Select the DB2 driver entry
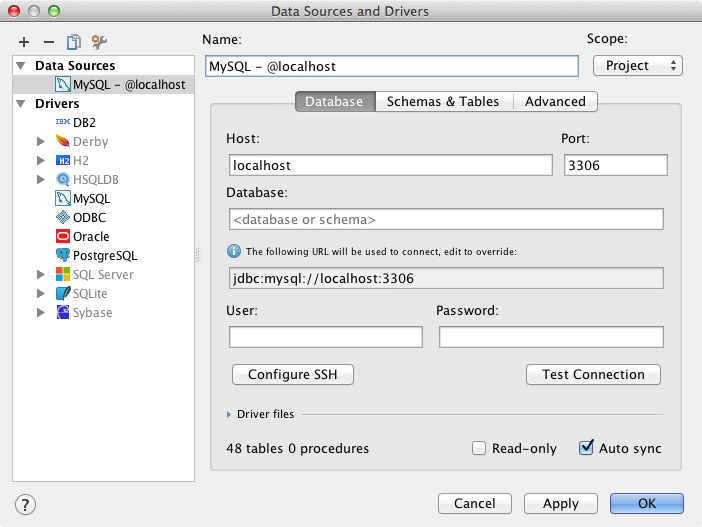 pyautogui.click(x=103, y=122)
